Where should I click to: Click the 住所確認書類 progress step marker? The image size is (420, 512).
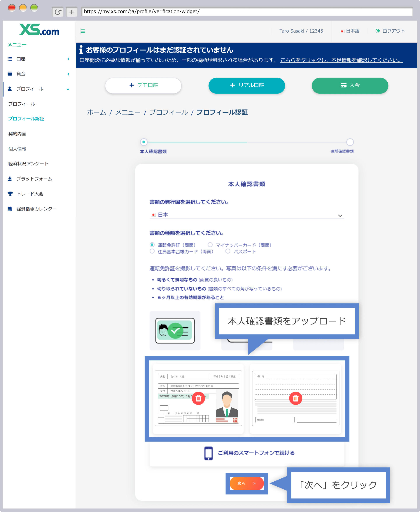point(350,142)
